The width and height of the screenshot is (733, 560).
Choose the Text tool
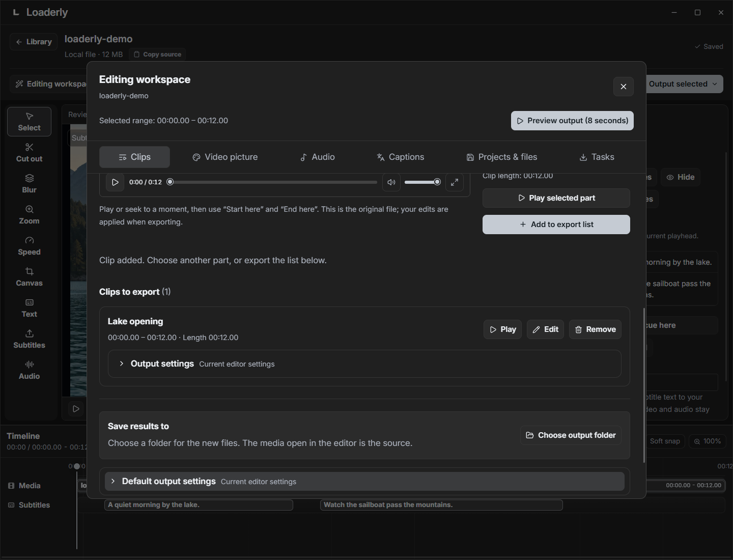coord(29,308)
